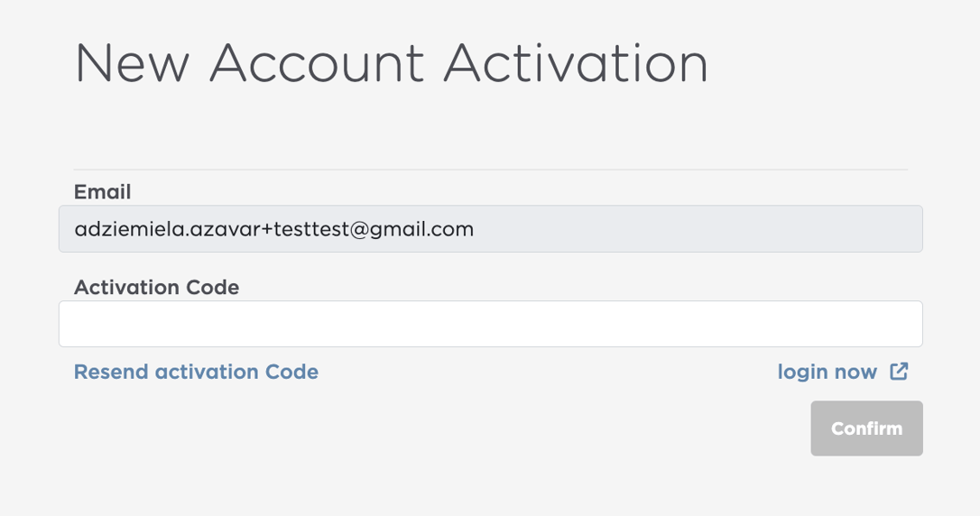The image size is (980, 516).
Task: Go to sign-in using login now text
Action: (827, 372)
